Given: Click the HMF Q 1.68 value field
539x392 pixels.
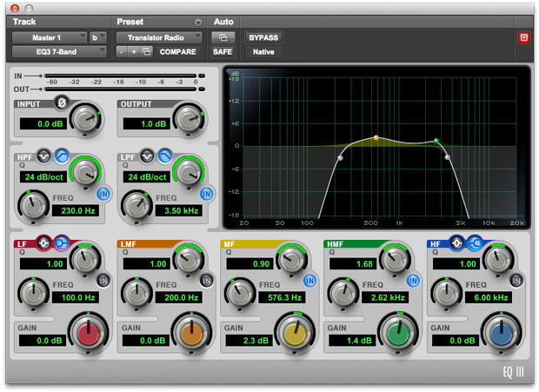Looking at the screenshot, I should click(353, 264).
